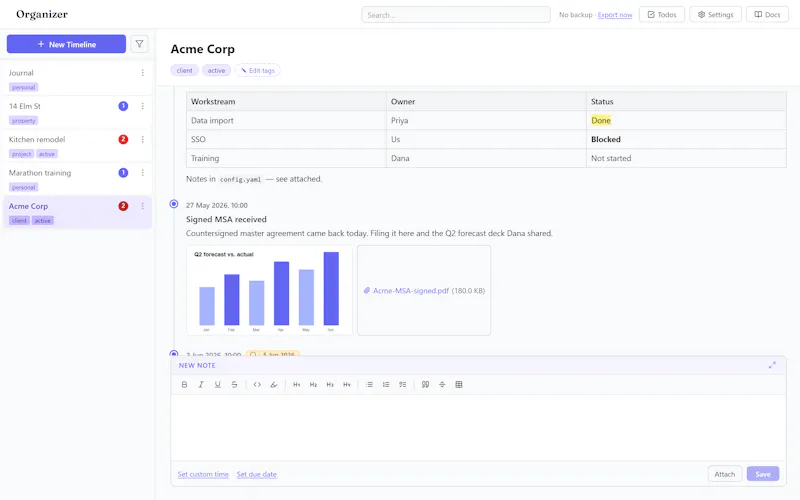Viewport: 800px width, 500px height.
Task: Apply italic formatting in note toolbar
Action: click(x=201, y=385)
